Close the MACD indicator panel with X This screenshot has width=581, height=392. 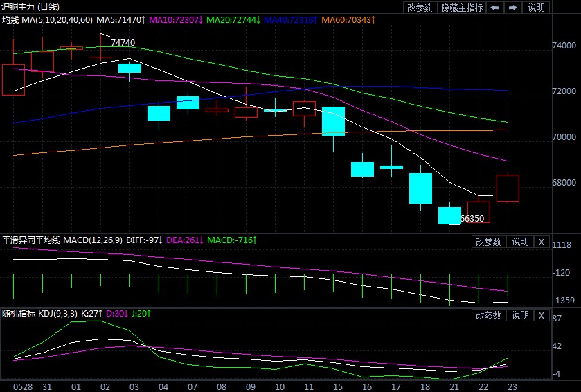pos(542,242)
